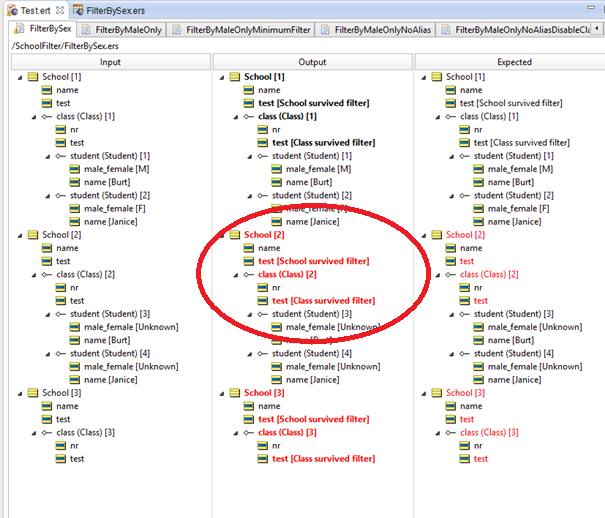Select red test under class [3] in Expected
This screenshot has height=518, width=605.
pyautogui.click(x=481, y=459)
